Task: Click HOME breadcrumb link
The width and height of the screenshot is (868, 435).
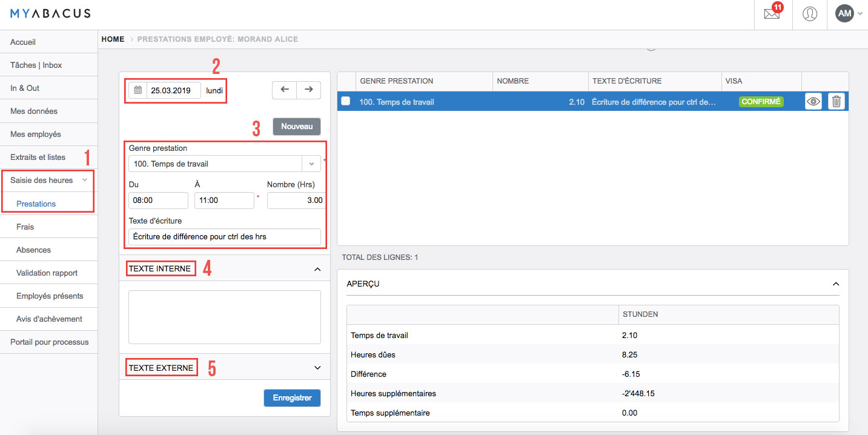Action: pyautogui.click(x=113, y=39)
